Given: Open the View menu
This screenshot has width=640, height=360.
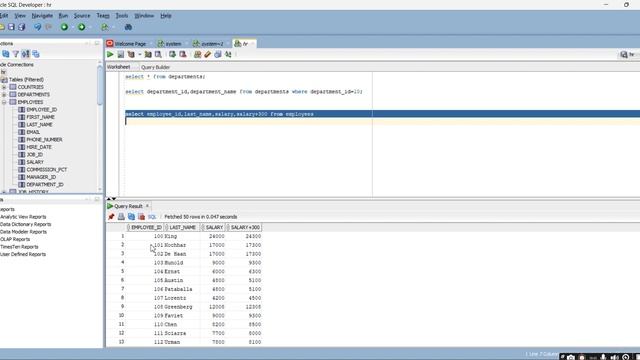Looking at the screenshot, I should tap(20, 16).
